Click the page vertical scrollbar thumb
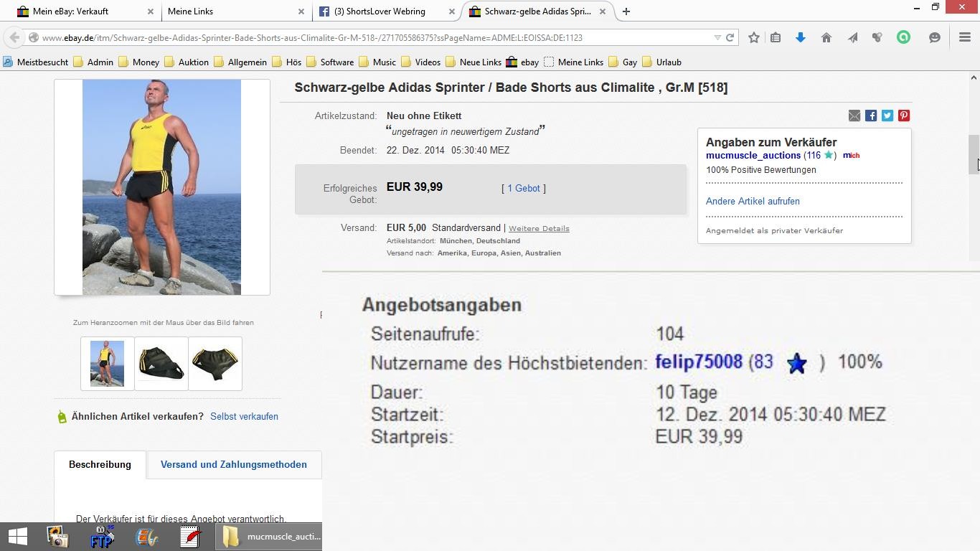The width and height of the screenshot is (980, 551). click(x=974, y=154)
